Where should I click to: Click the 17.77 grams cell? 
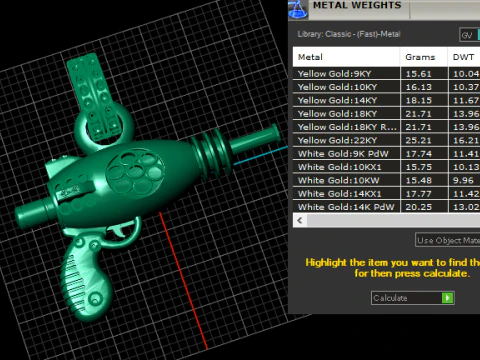(424, 194)
